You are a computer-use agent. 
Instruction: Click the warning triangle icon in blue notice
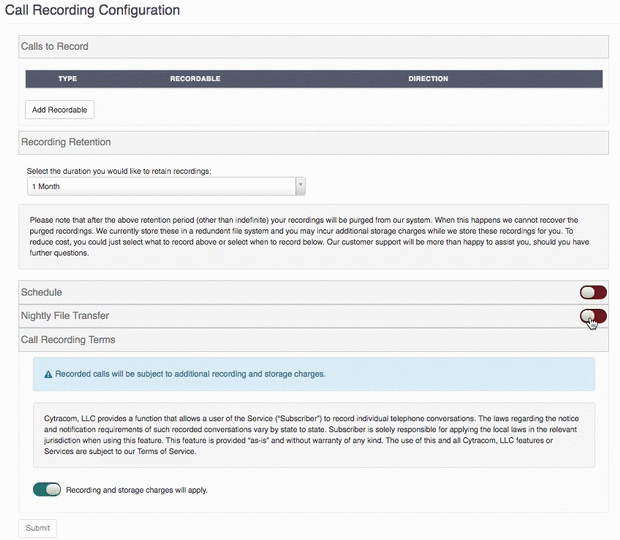pos(48,374)
